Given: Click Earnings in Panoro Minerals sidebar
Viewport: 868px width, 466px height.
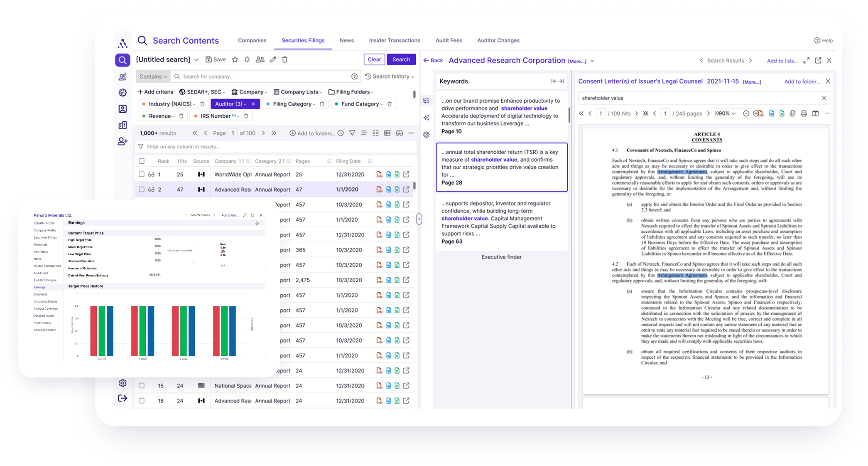Looking at the screenshot, I should point(39,287).
